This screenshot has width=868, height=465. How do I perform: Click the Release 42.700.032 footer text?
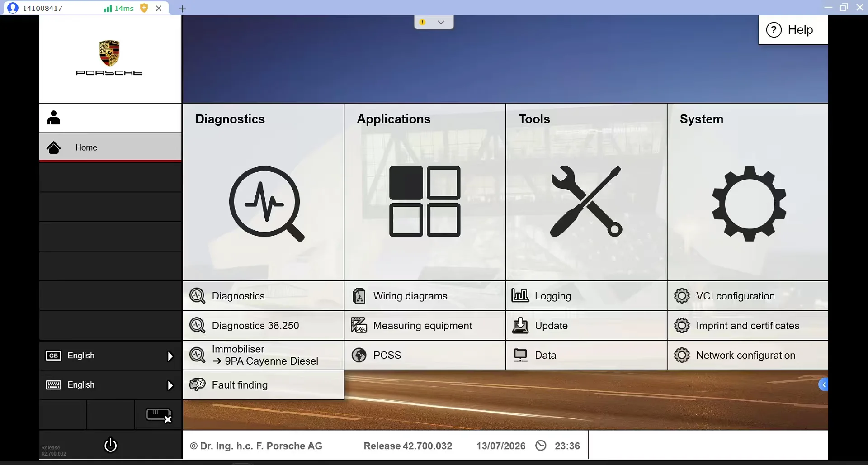pyautogui.click(x=408, y=446)
